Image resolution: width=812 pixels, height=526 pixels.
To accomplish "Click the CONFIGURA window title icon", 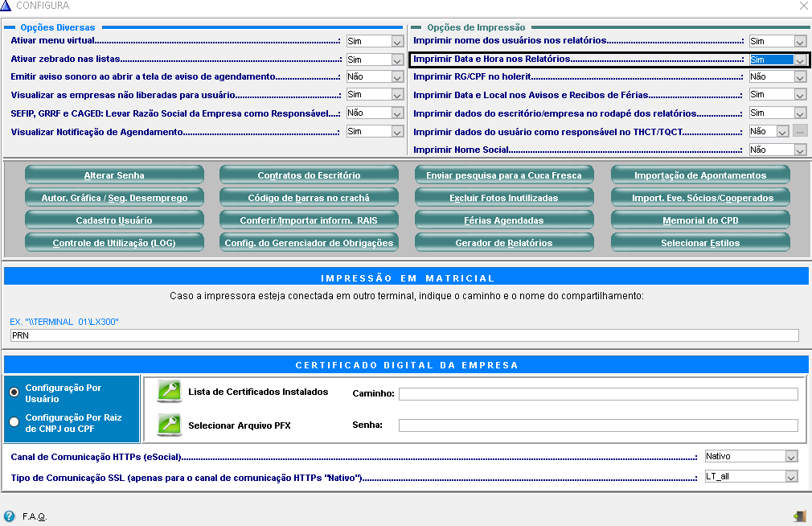I will 5,6.
